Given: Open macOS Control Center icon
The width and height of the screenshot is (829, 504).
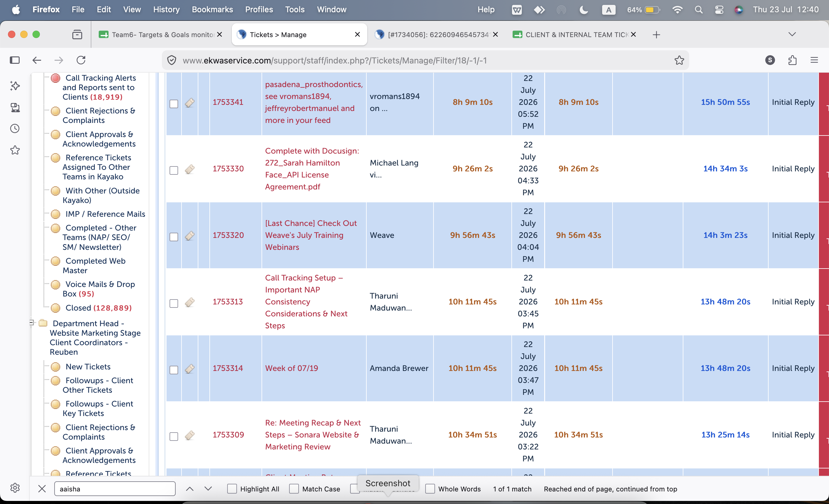Looking at the screenshot, I should 719,10.
